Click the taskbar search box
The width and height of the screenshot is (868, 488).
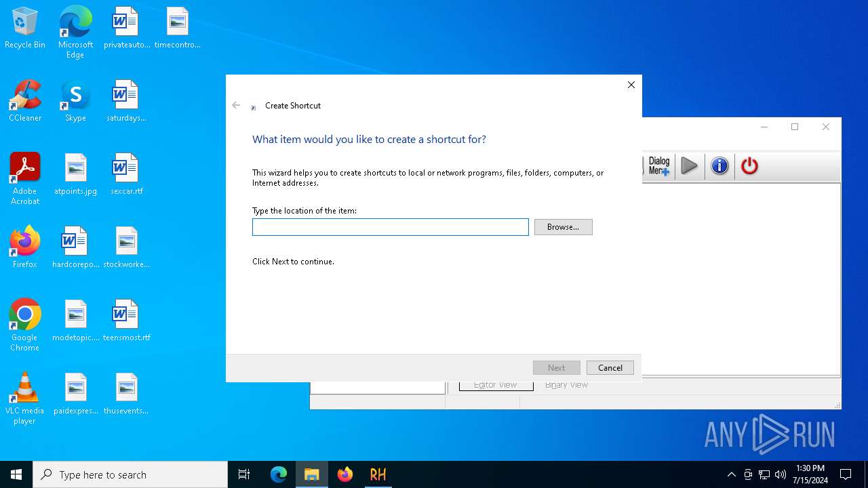pyautogui.click(x=130, y=474)
